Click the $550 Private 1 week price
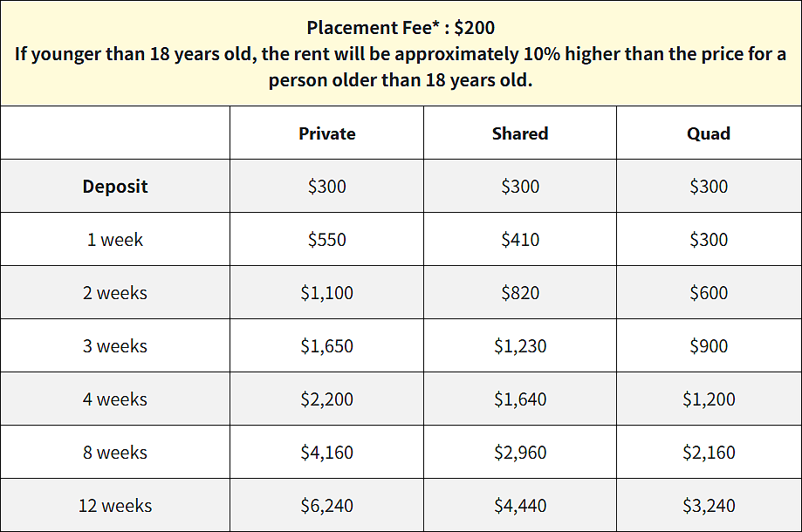Image resolution: width=802 pixels, height=532 pixels. tap(327, 240)
